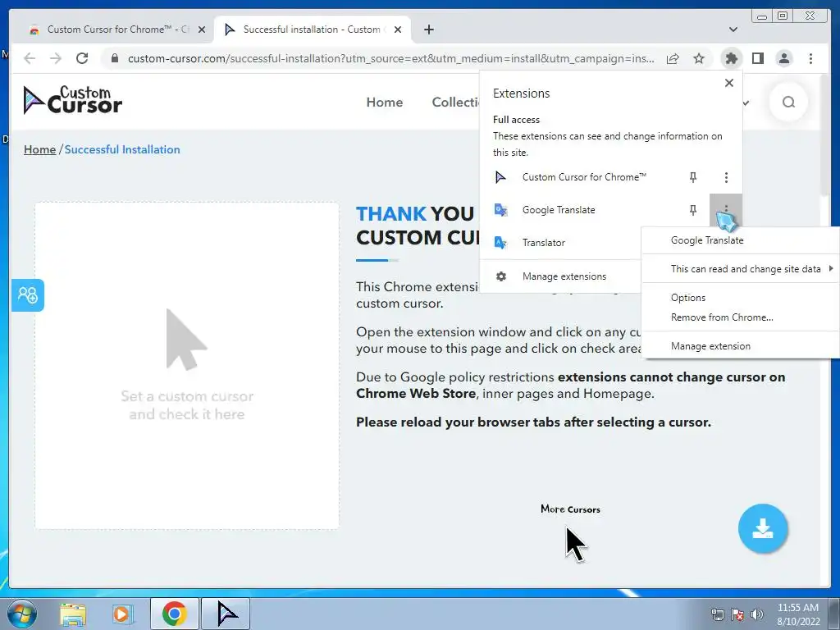Open Chrome's three-dot main menu
This screenshot has height=630, width=840.
[x=810, y=58]
